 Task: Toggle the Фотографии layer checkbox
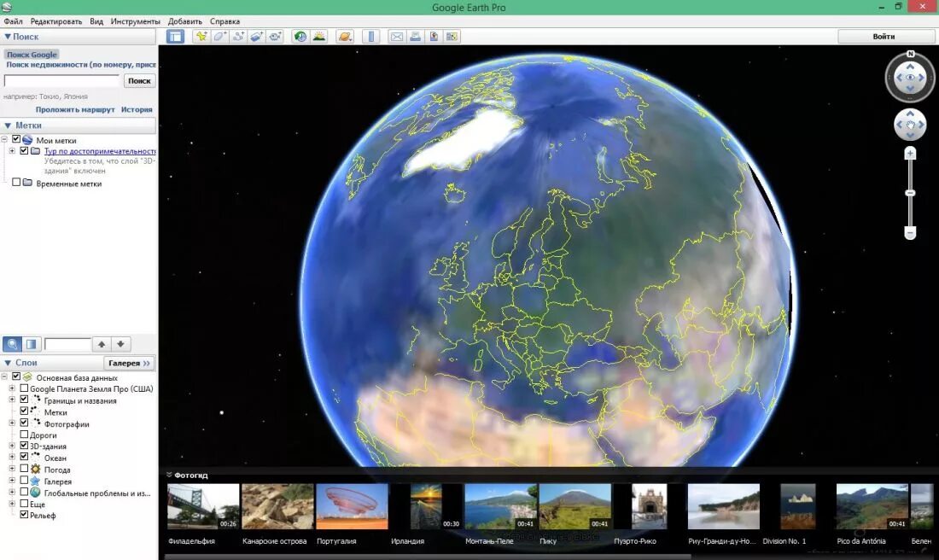tap(24, 423)
